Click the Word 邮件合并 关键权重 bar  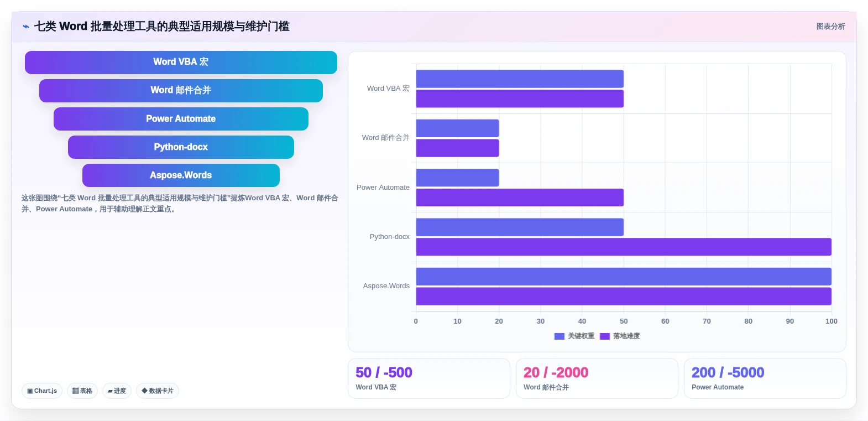point(458,128)
